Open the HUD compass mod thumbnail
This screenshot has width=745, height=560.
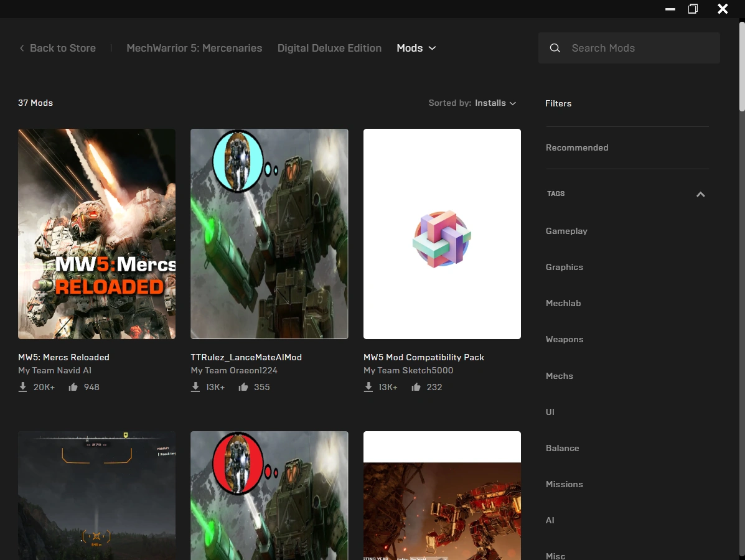[96, 495]
